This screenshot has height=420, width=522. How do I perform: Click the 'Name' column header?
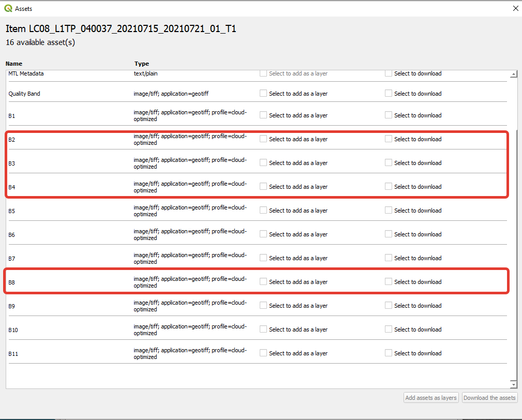pyautogui.click(x=14, y=64)
